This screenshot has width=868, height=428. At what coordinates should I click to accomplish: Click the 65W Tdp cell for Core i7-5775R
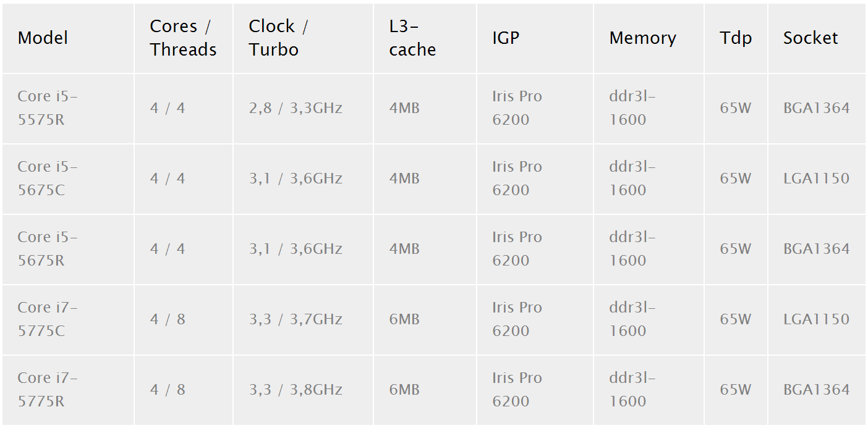736,390
